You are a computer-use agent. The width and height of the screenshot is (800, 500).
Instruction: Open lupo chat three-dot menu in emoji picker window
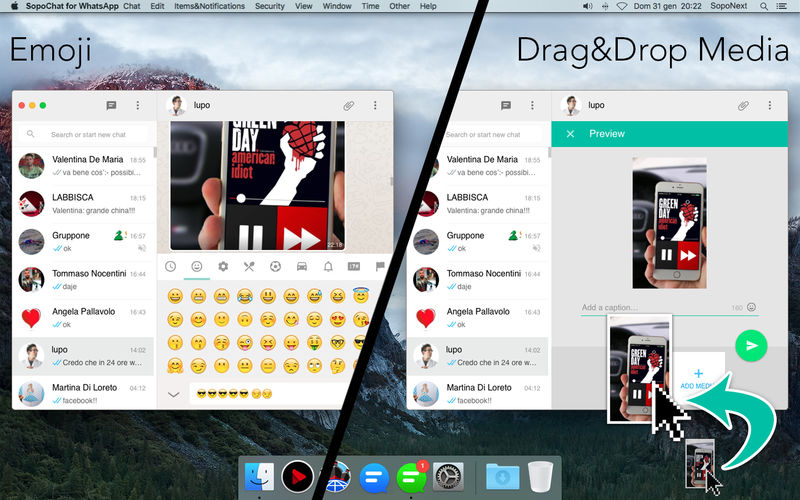click(375, 105)
